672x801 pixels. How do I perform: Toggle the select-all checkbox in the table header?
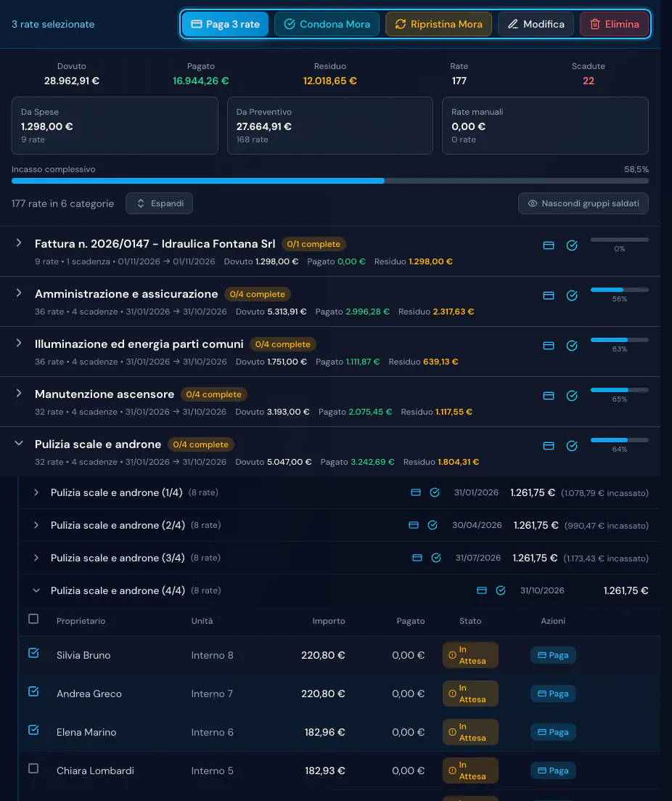point(33,619)
